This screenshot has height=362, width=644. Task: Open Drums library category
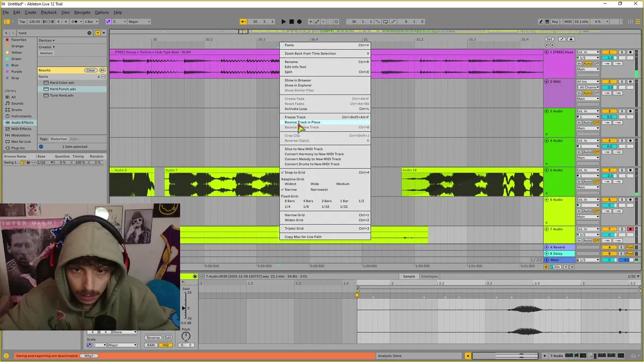pyautogui.click(x=17, y=110)
